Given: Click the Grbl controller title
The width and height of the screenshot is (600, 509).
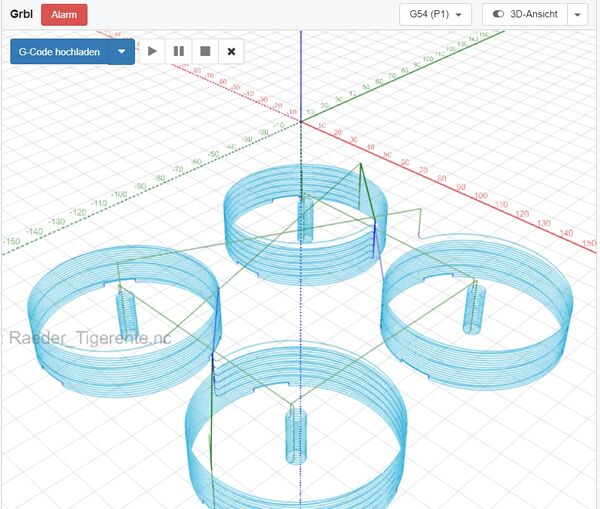Looking at the screenshot, I should click(x=21, y=15).
